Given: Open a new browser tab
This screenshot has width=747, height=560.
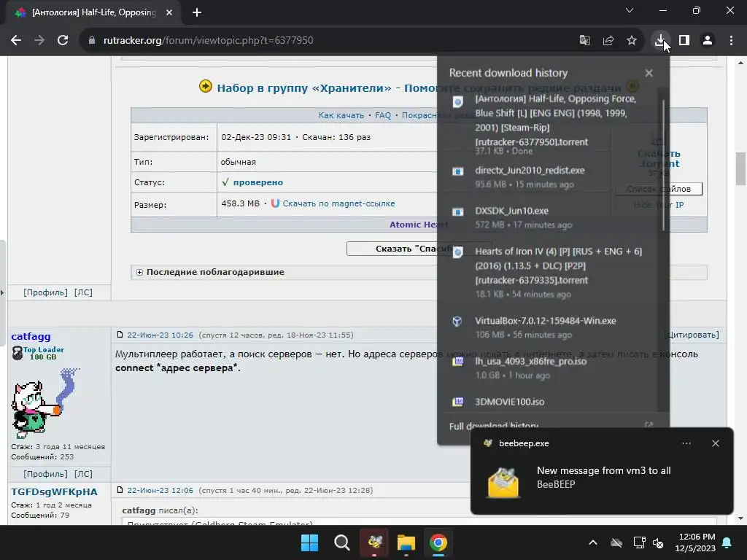Looking at the screenshot, I should point(197,12).
